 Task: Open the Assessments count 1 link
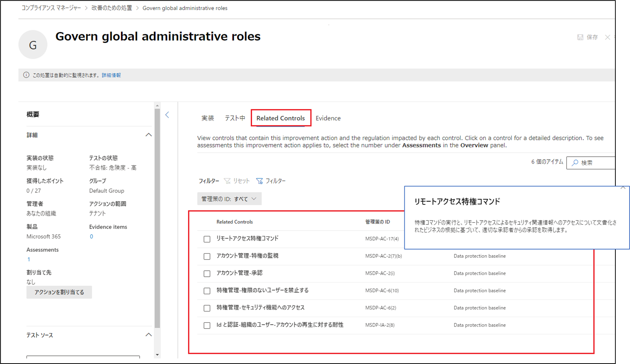[x=28, y=259]
